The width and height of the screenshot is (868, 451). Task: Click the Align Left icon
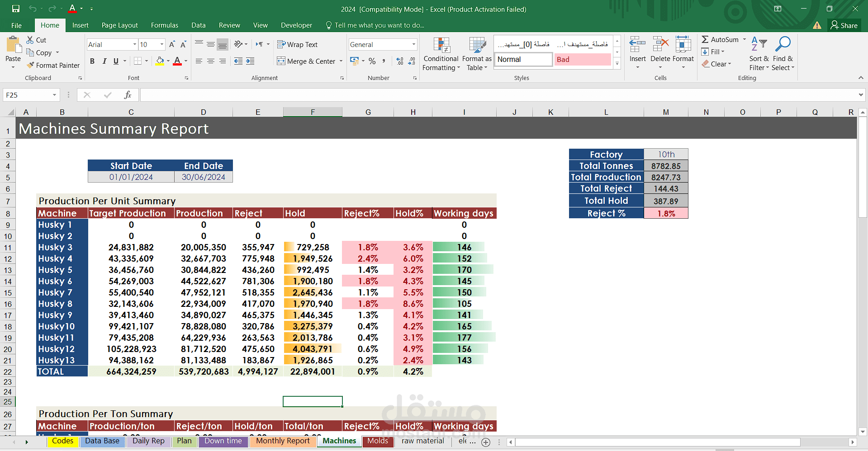click(199, 61)
